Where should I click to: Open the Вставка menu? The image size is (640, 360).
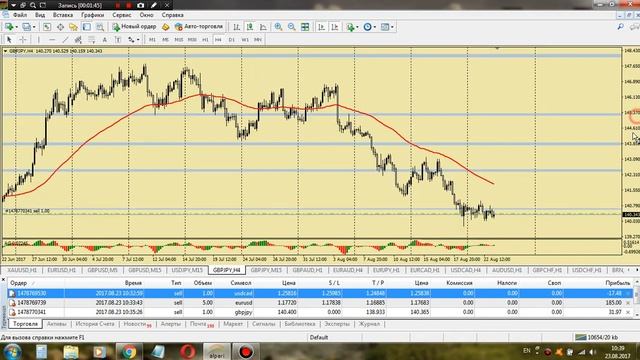click(x=63, y=15)
